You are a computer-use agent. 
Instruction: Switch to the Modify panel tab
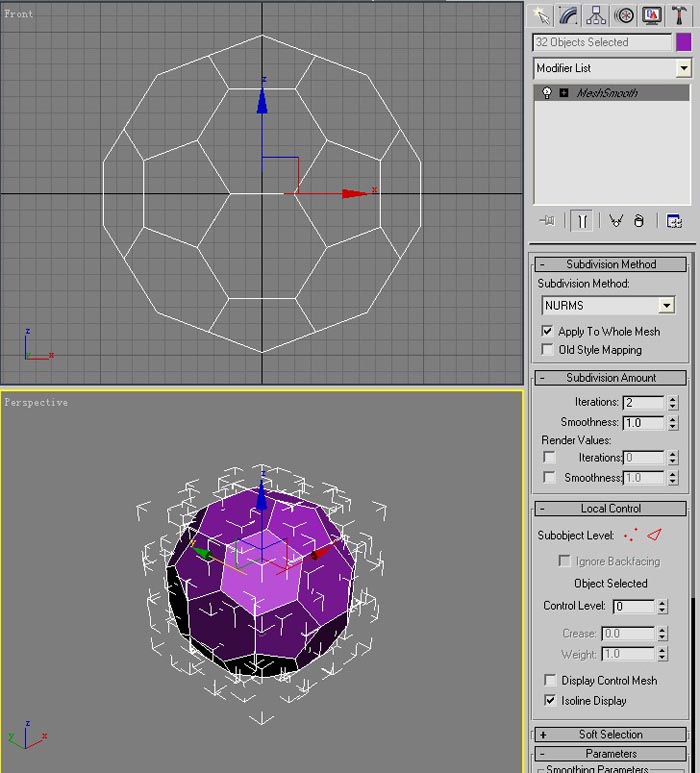568,15
